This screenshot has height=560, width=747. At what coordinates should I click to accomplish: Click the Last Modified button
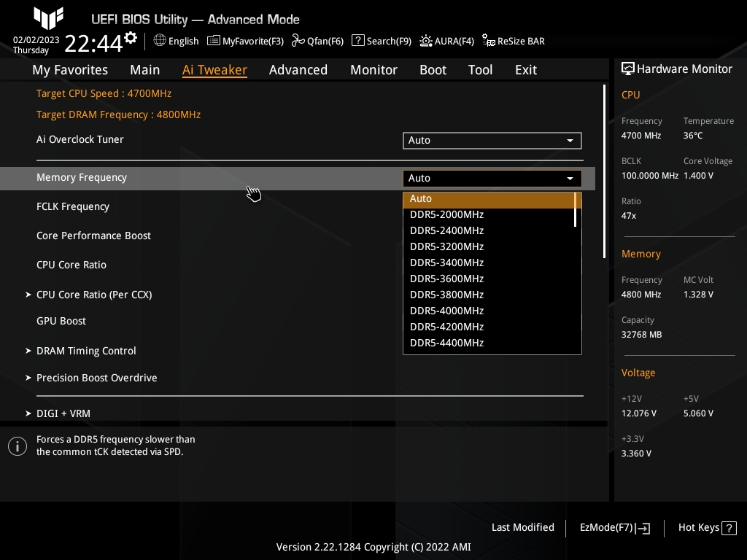pos(522,528)
